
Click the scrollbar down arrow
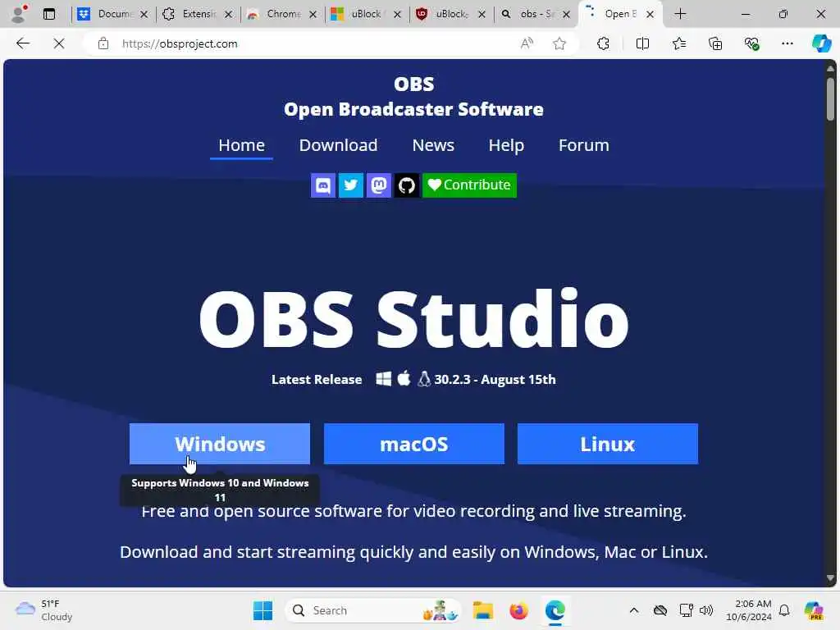830,578
